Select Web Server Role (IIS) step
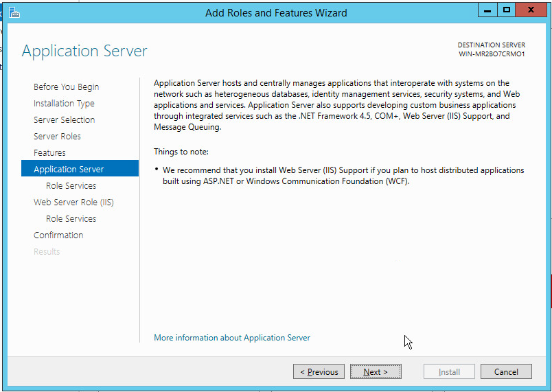 click(73, 203)
